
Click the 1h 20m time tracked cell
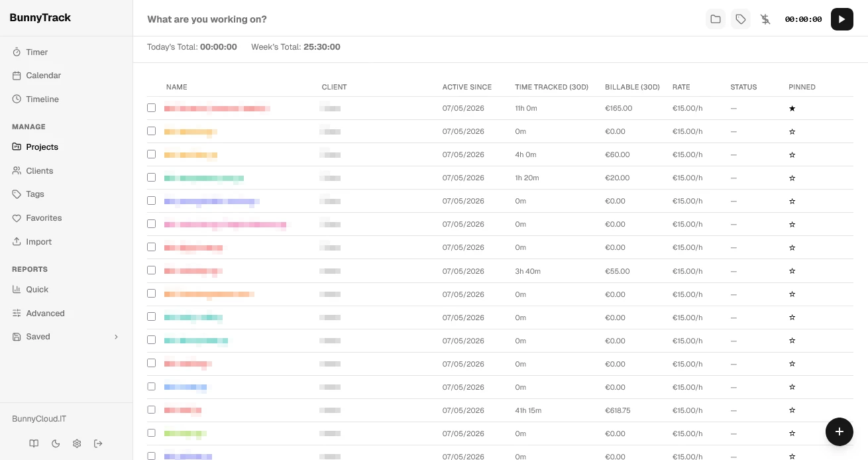click(x=527, y=178)
